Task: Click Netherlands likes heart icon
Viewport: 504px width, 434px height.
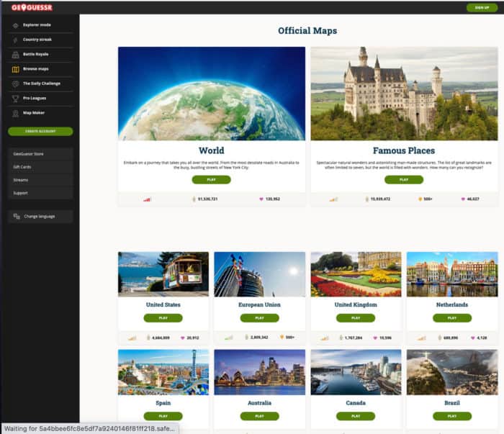Action: click(x=473, y=338)
